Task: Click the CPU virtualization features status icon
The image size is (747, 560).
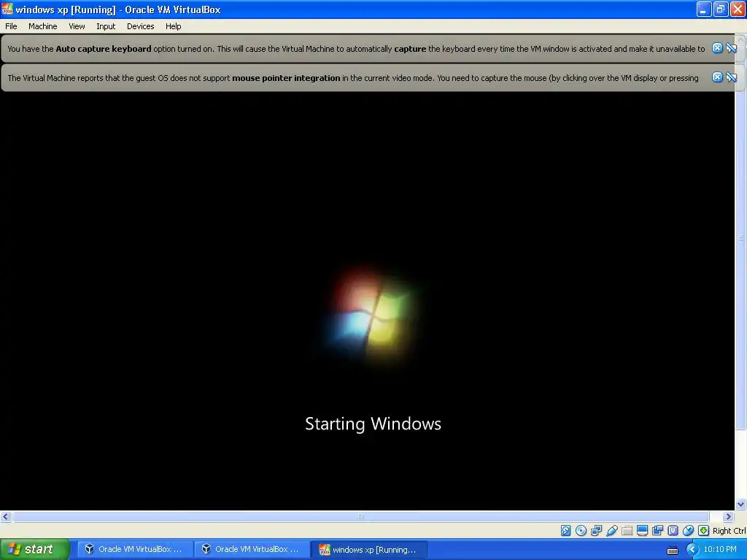Action: (x=673, y=531)
